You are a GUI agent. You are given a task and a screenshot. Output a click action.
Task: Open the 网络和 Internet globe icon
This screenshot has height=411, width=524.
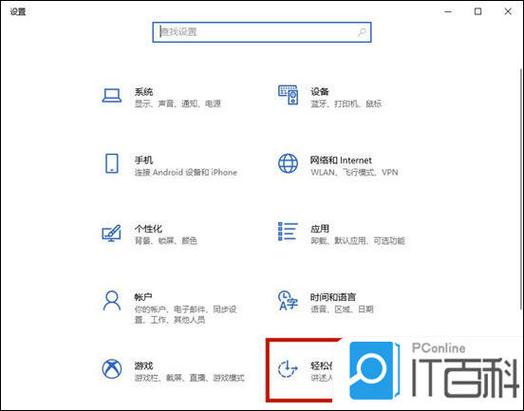coord(288,163)
